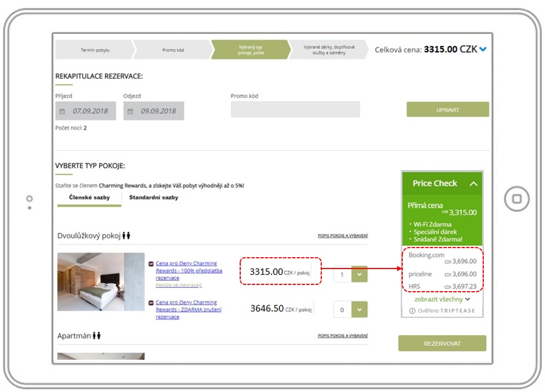Click the UPRAVIT button
This screenshot has height=392, width=545.
[x=448, y=109]
